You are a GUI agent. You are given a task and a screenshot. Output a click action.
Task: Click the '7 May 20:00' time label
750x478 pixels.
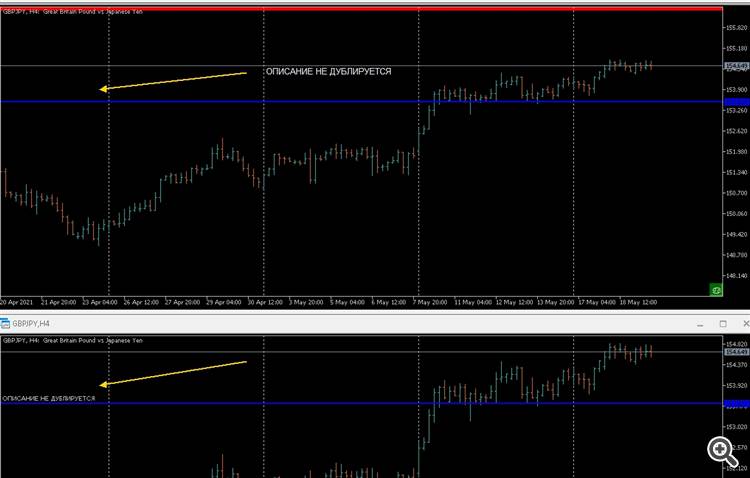tap(430, 302)
